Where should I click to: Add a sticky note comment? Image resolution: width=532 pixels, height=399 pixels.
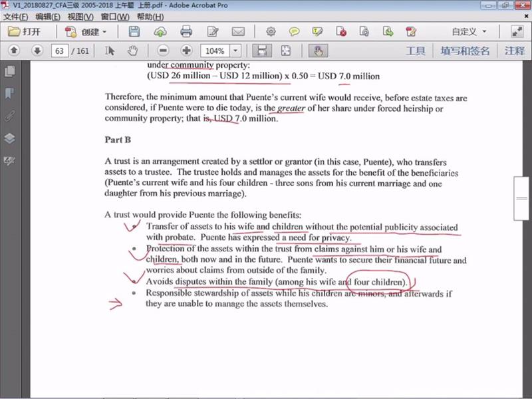[x=293, y=31]
